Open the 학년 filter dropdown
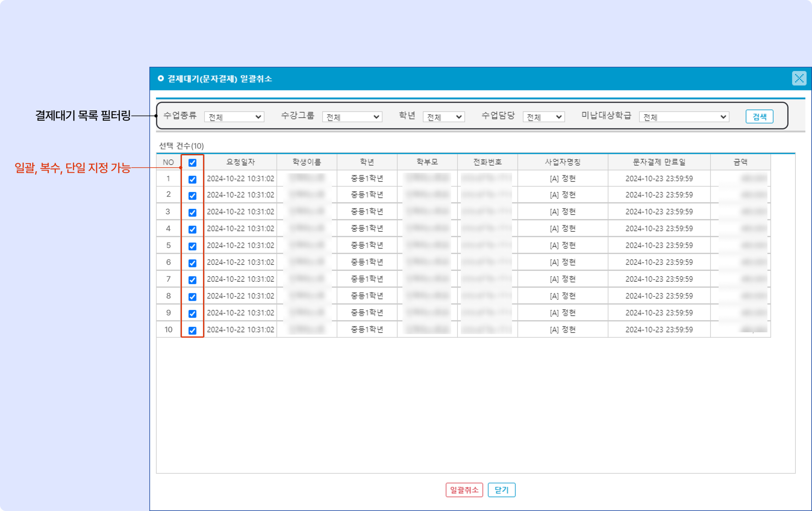Screen dimensions: 812x511 (x=443, y=117)
